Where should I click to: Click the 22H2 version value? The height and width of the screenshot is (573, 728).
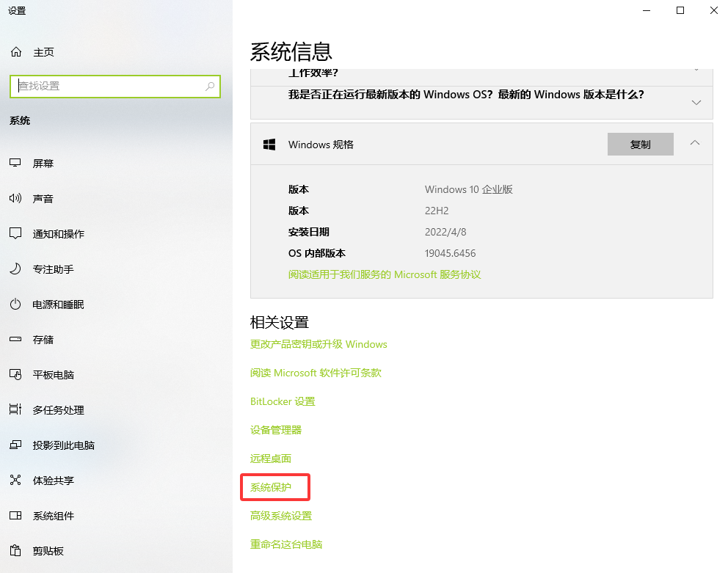pos(437,211)
